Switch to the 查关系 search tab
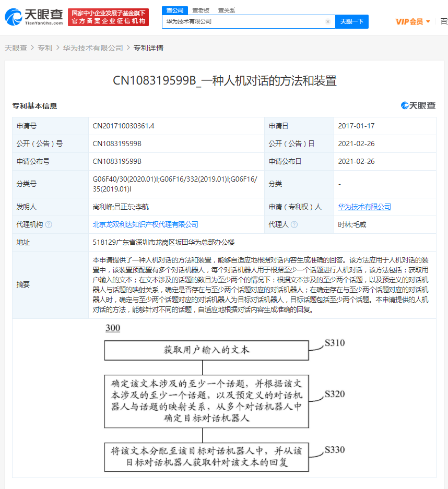Image resolution: width=448 pixels, height=489 pixels. pos(226,10)
